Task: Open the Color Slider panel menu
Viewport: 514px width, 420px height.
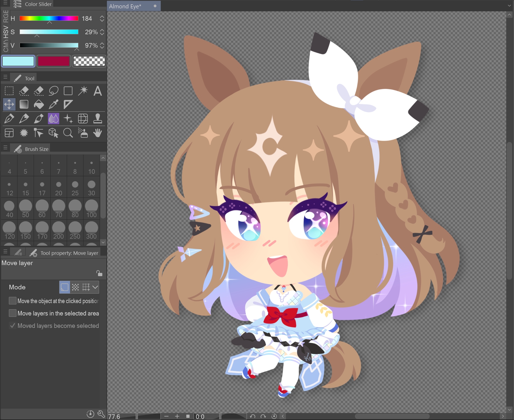Action: 5,3
